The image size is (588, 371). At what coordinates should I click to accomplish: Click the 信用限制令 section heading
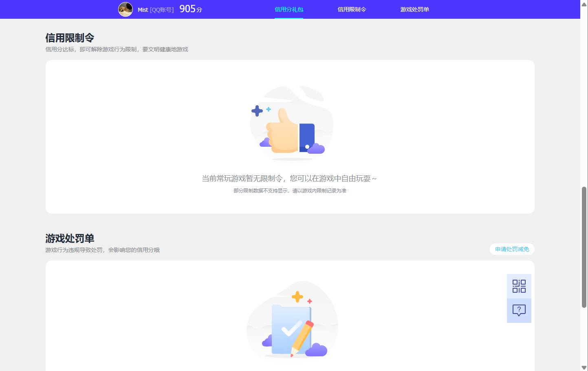tap(69, 38)
